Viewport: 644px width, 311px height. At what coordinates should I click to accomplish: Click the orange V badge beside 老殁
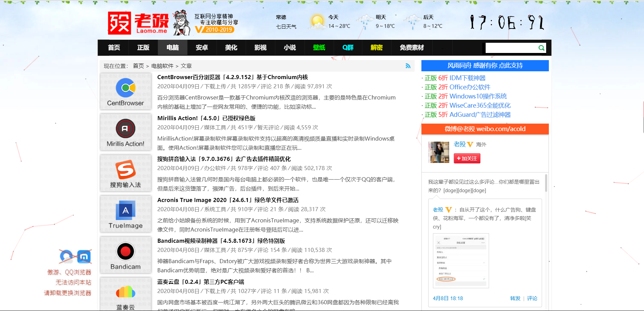tap(470, 144)
